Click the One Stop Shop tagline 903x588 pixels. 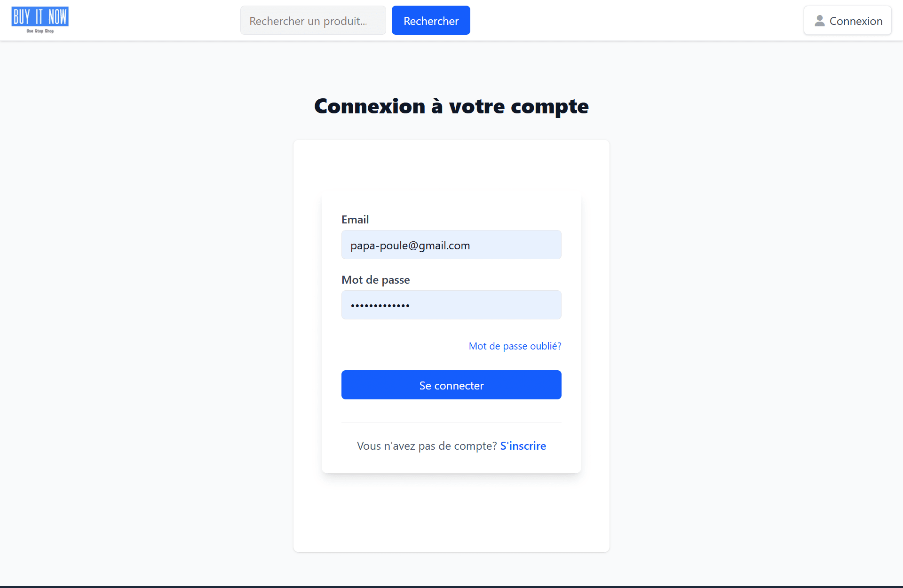(x=40, y=31)
